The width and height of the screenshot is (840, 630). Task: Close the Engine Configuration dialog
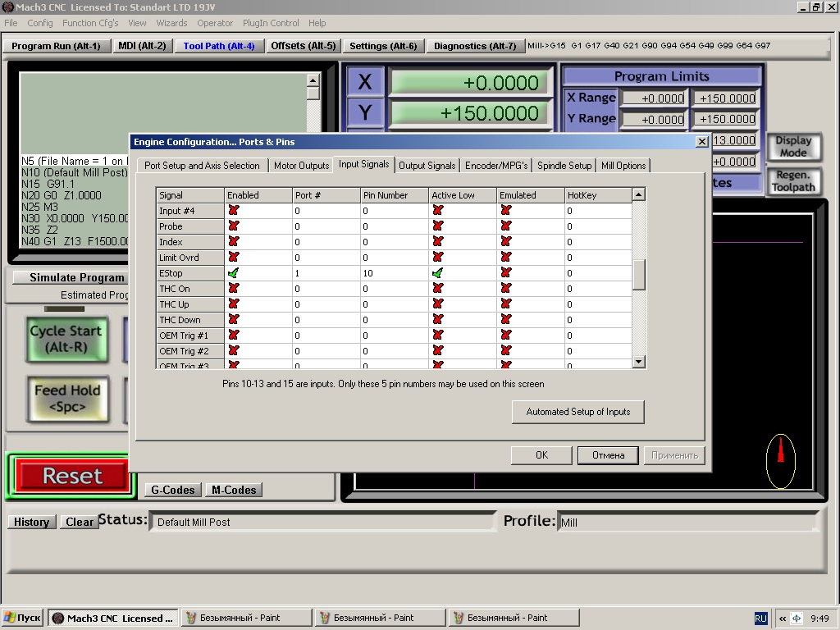pyautogui.click(x=702, y=142)
